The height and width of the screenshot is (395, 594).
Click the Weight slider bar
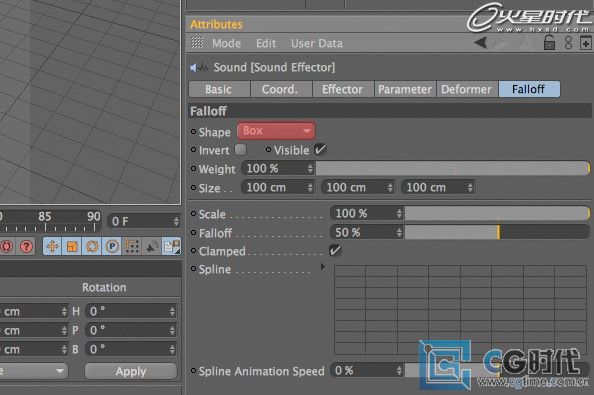453,169
